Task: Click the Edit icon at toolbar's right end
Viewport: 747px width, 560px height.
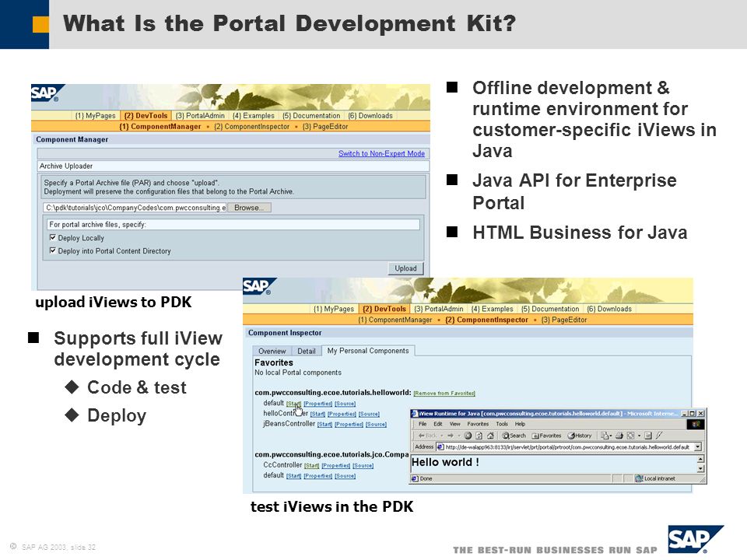Action: click(659, 436)
